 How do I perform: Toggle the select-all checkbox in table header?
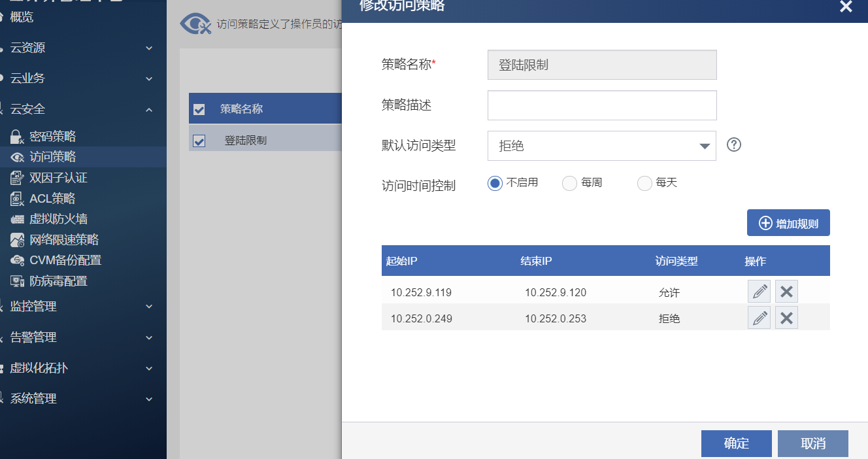[199, 109]
